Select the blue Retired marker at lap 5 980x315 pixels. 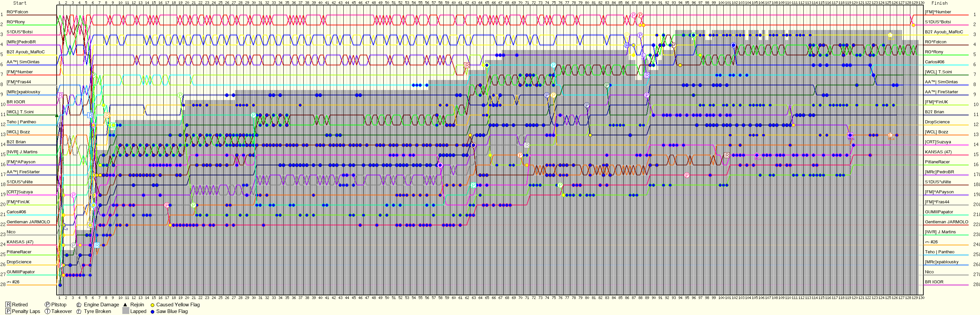point(90,115)
